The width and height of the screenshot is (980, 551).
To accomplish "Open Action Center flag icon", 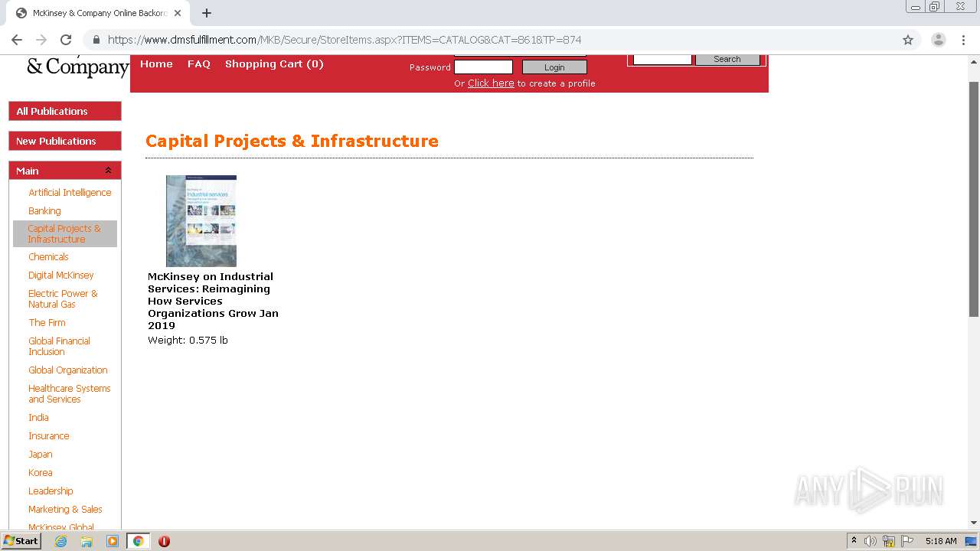I will [x=907, y=541].
